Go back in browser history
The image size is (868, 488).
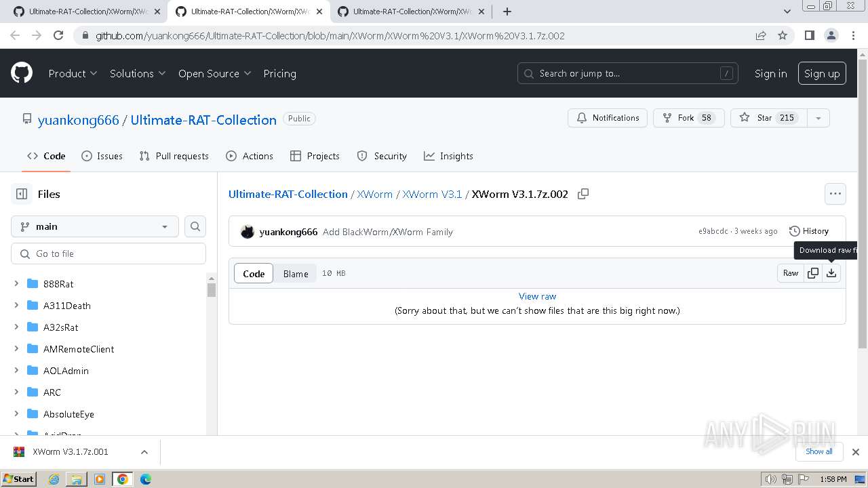point(15,35)
